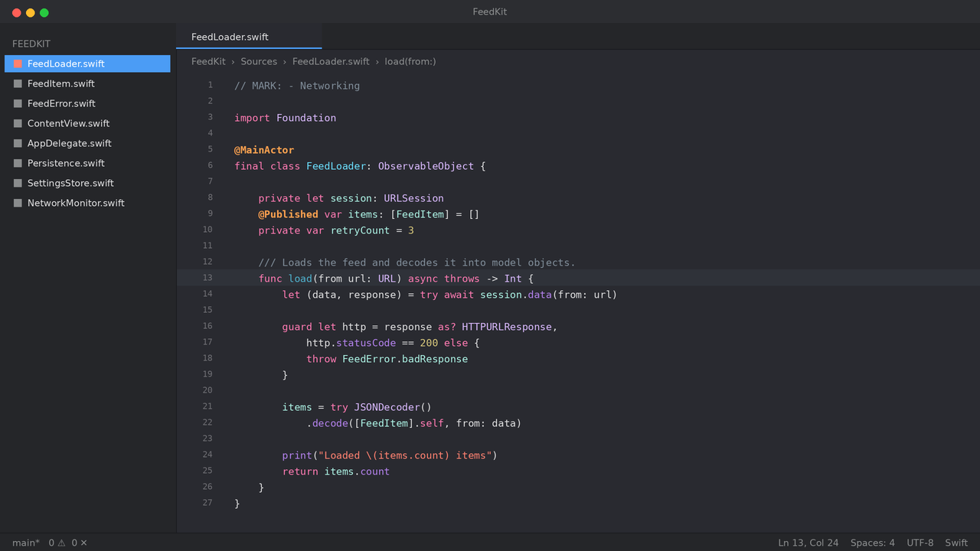
Task: Click the main* git branch indicator
Action: point(26,543)
